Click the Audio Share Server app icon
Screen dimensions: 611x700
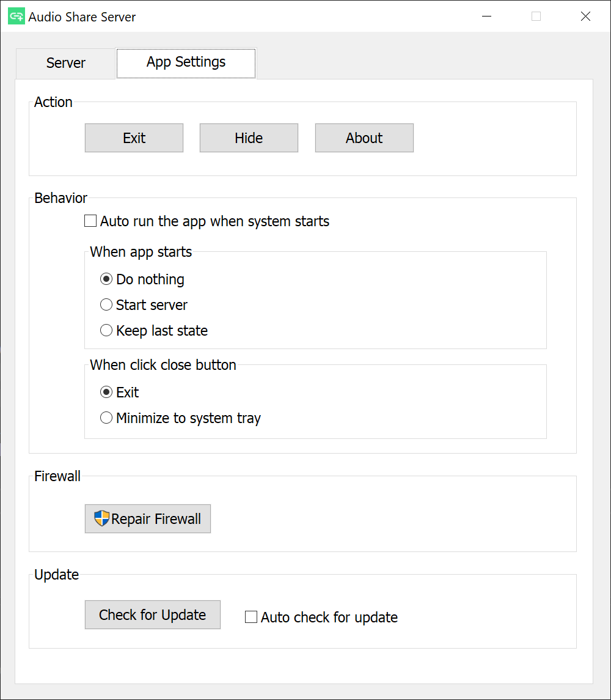click(16, 17)
